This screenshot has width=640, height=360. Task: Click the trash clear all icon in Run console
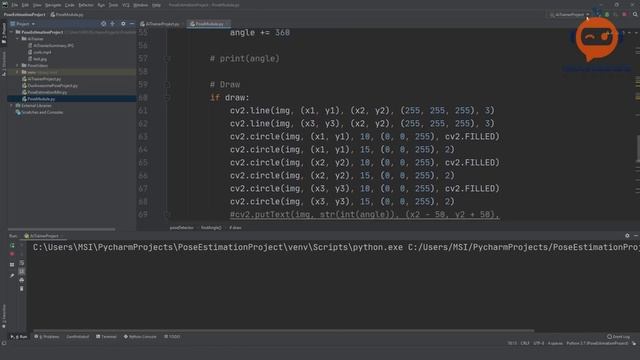click(22, 289)
